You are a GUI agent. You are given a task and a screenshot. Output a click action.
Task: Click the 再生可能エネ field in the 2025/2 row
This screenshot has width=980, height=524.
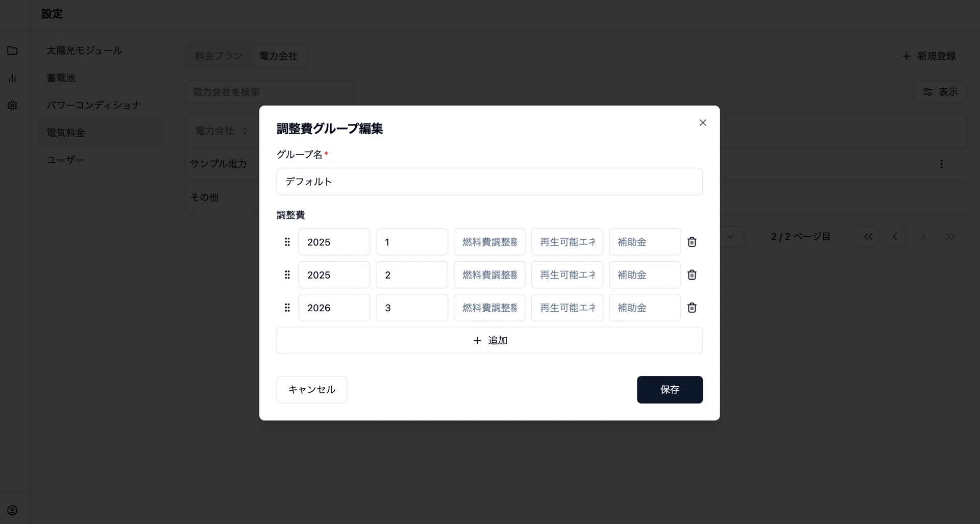(567, 275)
